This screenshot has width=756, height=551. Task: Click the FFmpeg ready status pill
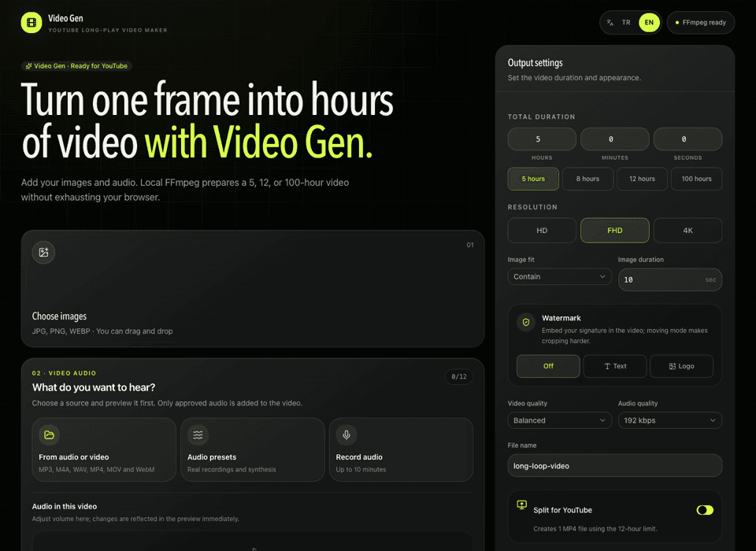click(x=701, y=23)
